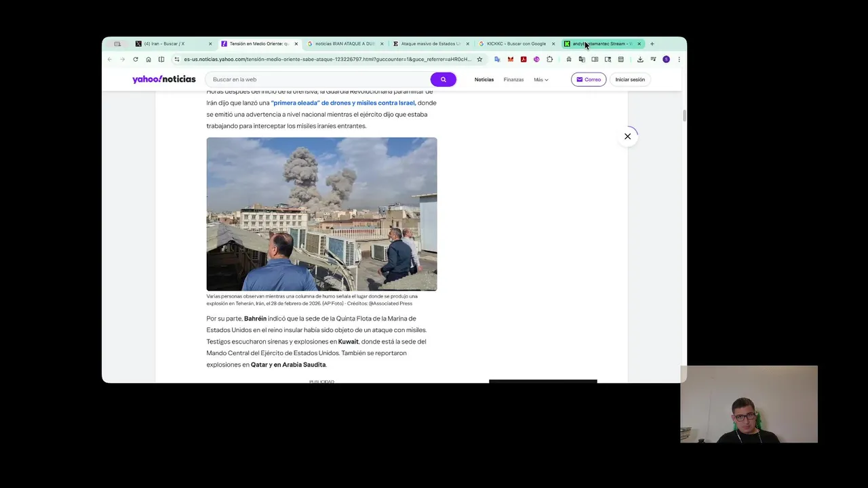The width and height of the screenshot is (868, 488).
Task: Open the noticias IRAN ATAQUE A DUB tab
Action: pyautogui.click(x=344, y=43)
